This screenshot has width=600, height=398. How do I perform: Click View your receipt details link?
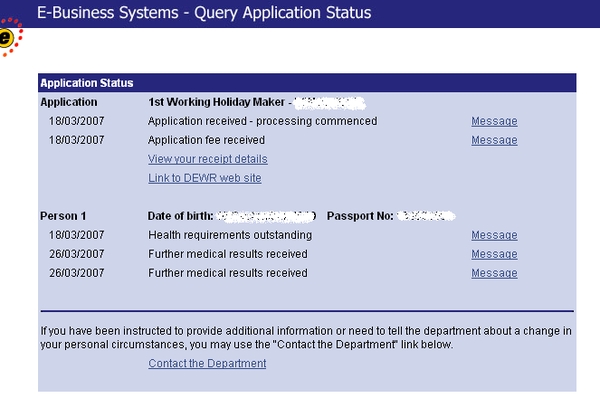point(208,159)
